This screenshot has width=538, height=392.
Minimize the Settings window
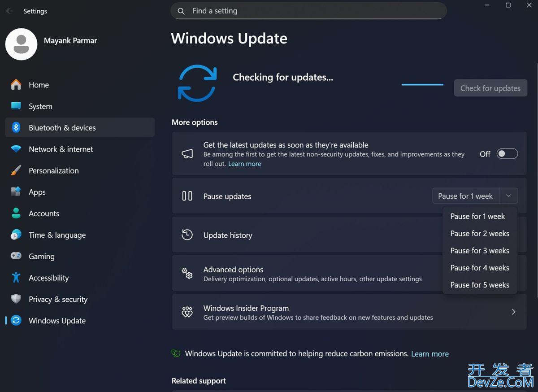tap(487, 5)
